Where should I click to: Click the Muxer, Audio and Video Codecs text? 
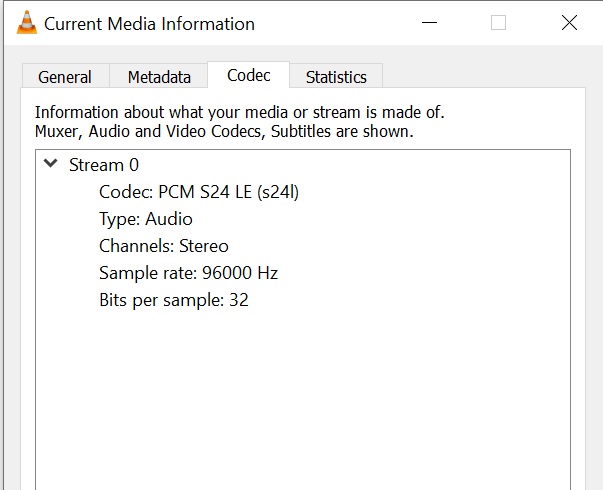pos(224,132)
